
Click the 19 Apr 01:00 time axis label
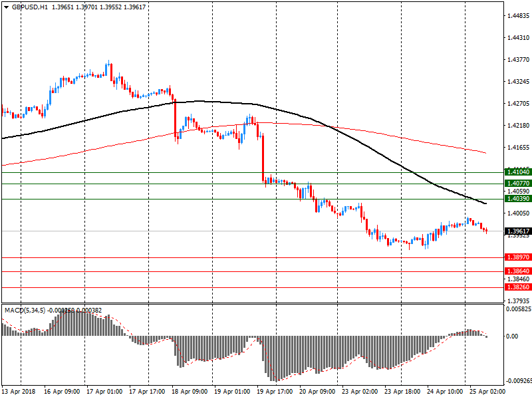coord(232,392)
